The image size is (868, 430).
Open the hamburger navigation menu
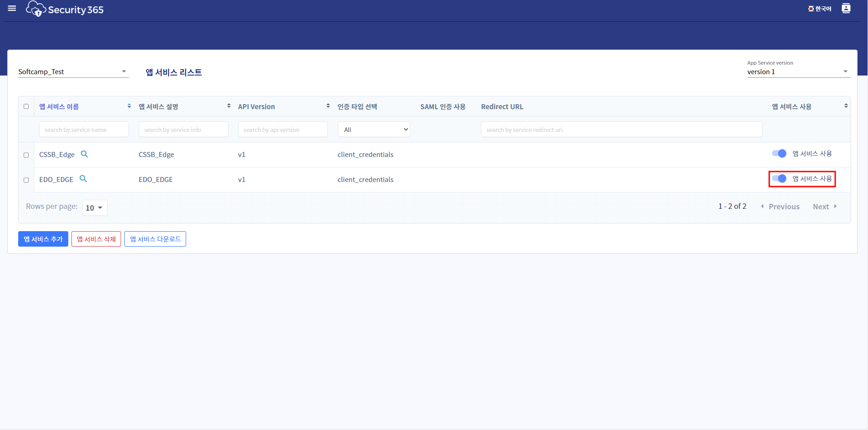coord(12,8)
